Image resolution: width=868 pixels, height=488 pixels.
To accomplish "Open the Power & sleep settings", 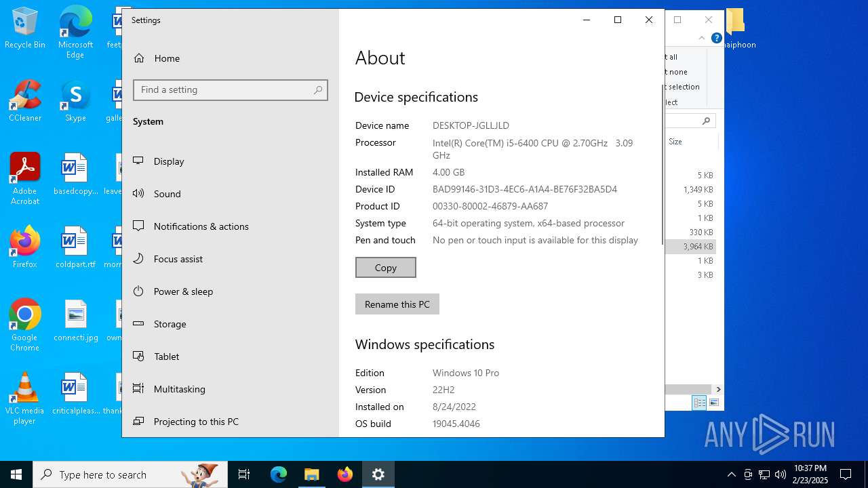I will coord(183,291).
